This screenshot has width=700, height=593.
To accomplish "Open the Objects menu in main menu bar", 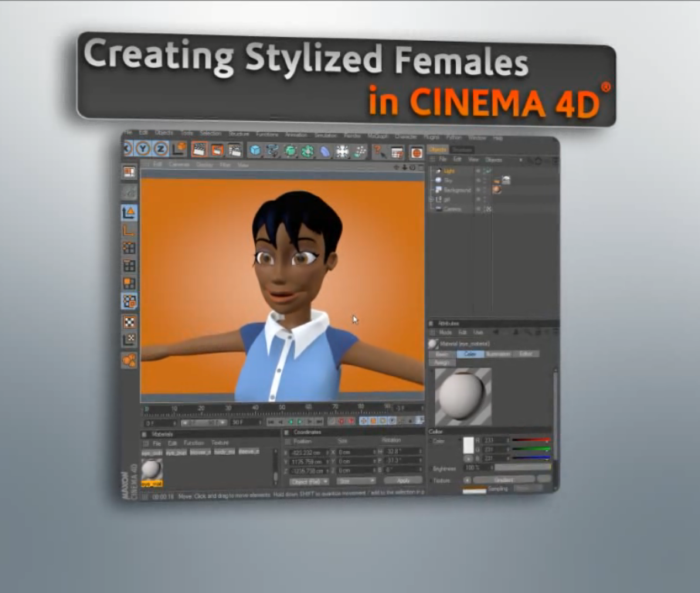I will pos(164,133).
